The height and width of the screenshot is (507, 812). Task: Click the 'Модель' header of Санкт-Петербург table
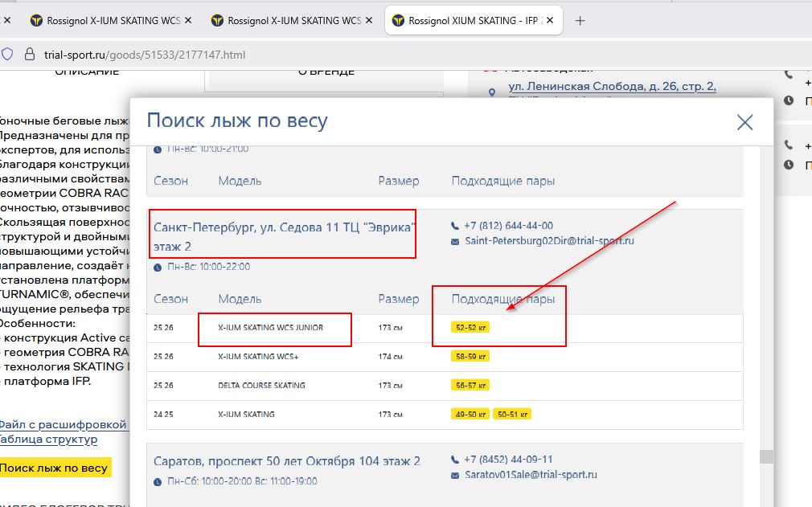click(x=240, y=299)
